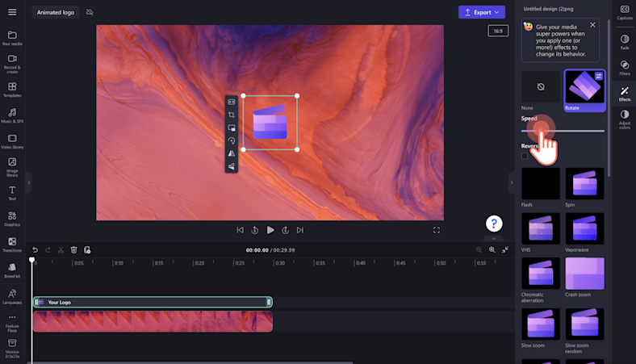Click the duplicate clip icon

[x=87, y=250]
